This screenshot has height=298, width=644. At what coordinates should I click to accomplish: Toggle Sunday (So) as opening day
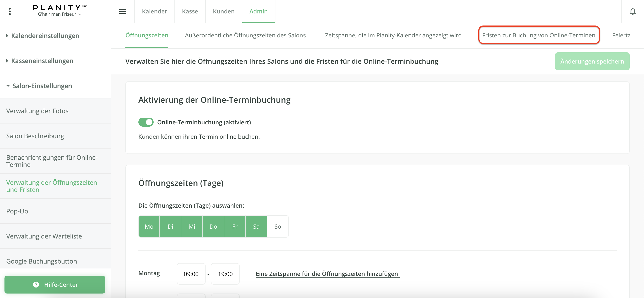[277, 226]
